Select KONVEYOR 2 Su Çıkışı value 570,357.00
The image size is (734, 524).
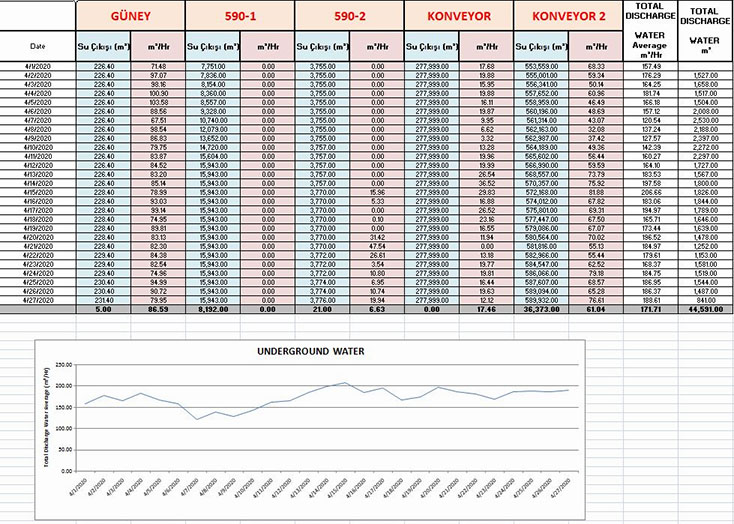pyautogui.click(x=541, y=183)
